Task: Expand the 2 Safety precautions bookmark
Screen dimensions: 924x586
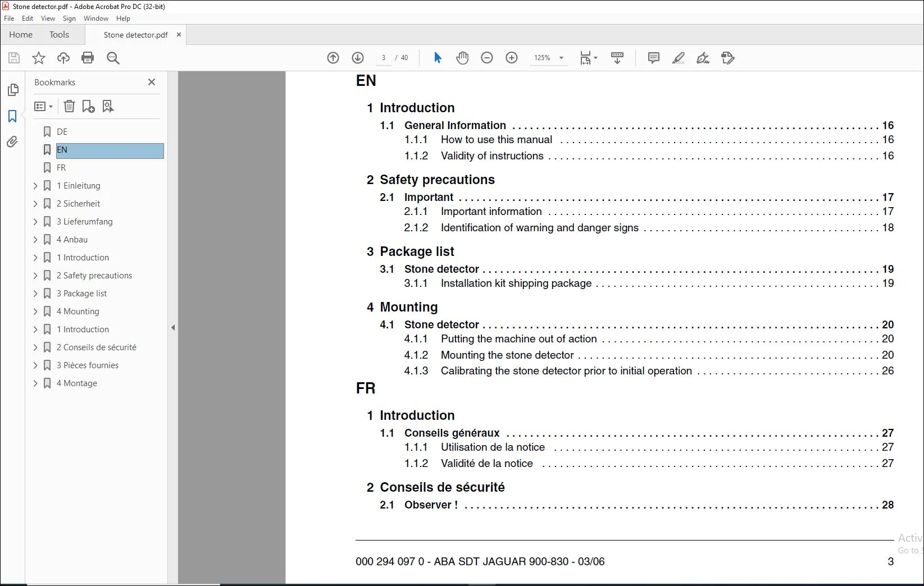Action: tap(35, 276)
